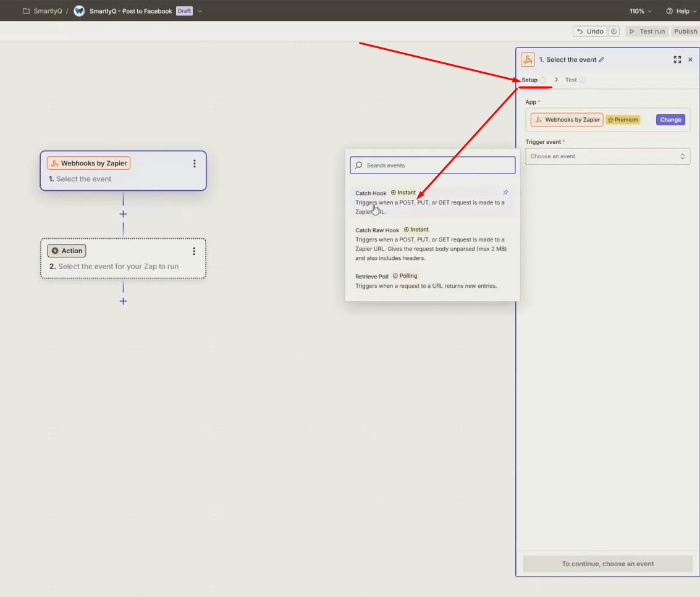
Task: Publish the Zap
Action: tap(685, 31)
